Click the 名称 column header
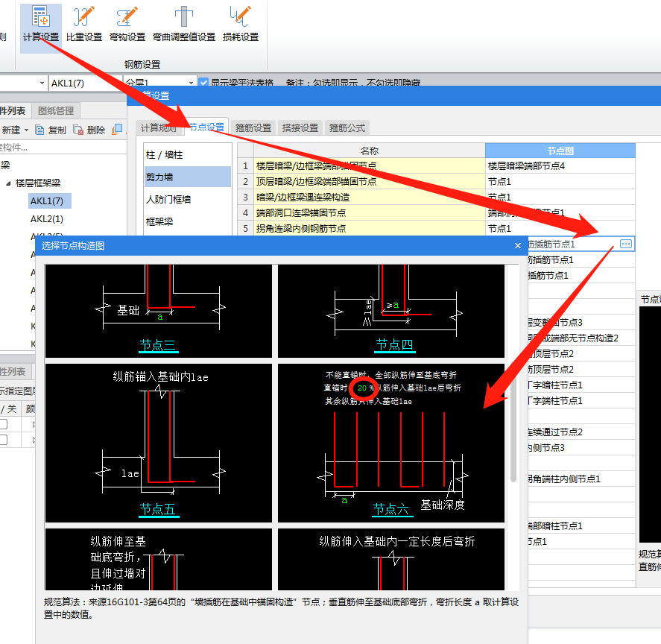The width and height of the screenshot is (661, 644). (370, 151)
